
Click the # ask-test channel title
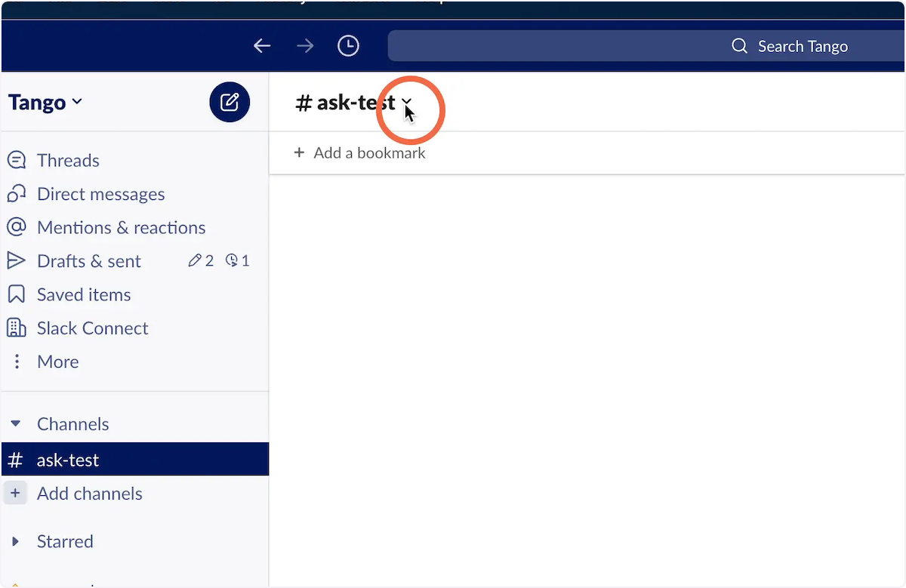[345, 103]
